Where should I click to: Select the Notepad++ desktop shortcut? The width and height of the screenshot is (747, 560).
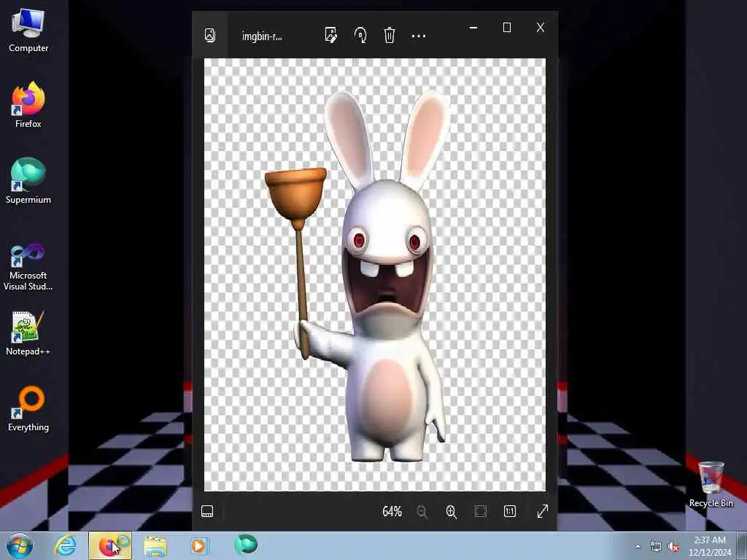coord(28,333)
